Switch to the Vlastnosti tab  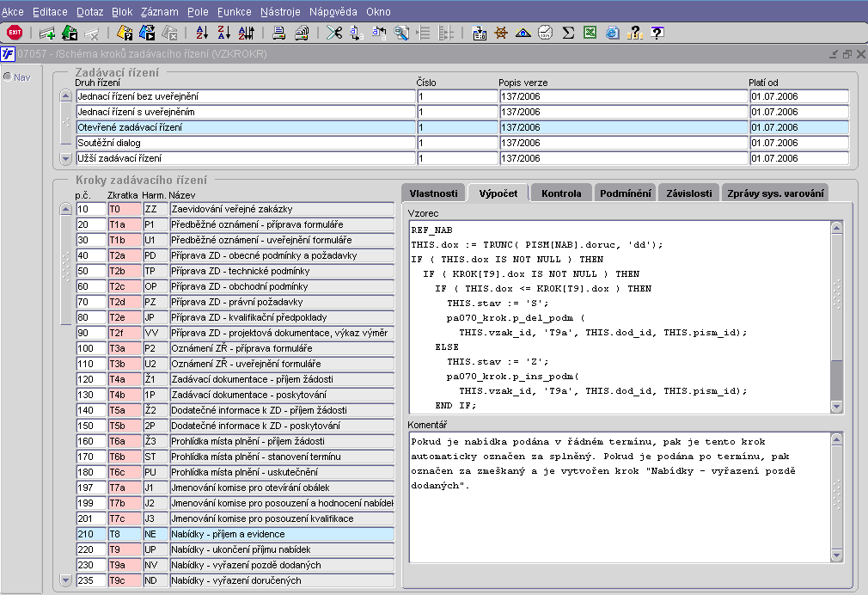[x=433, y=193]
